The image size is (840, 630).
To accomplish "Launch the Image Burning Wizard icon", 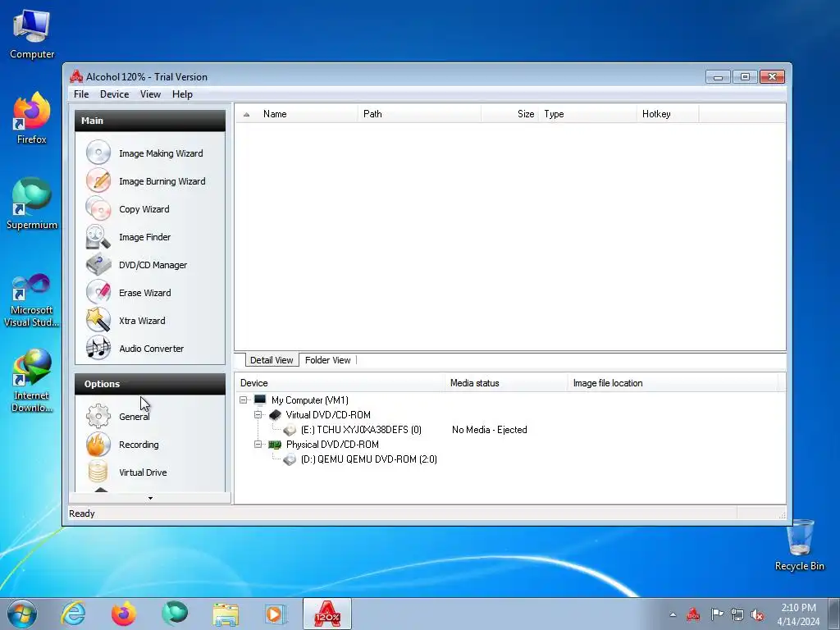I will (x=98, y=180).
